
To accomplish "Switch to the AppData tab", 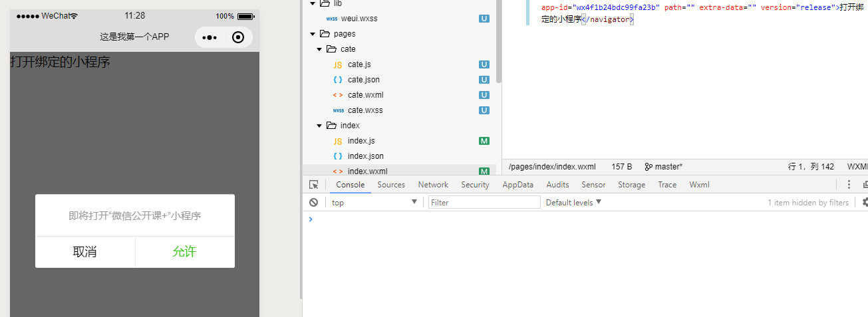I will 517,185.
